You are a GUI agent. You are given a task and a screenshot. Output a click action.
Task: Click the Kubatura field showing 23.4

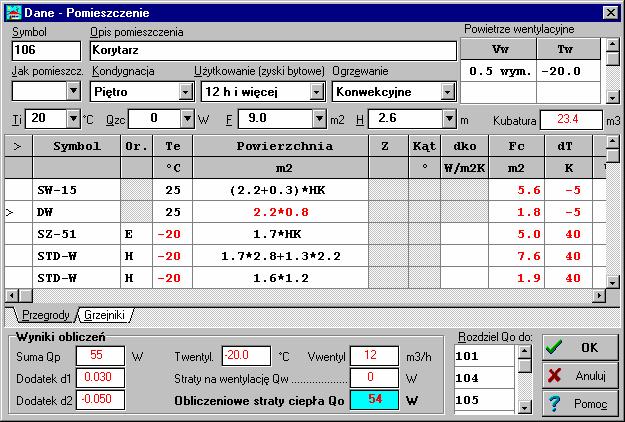(571, 120)
